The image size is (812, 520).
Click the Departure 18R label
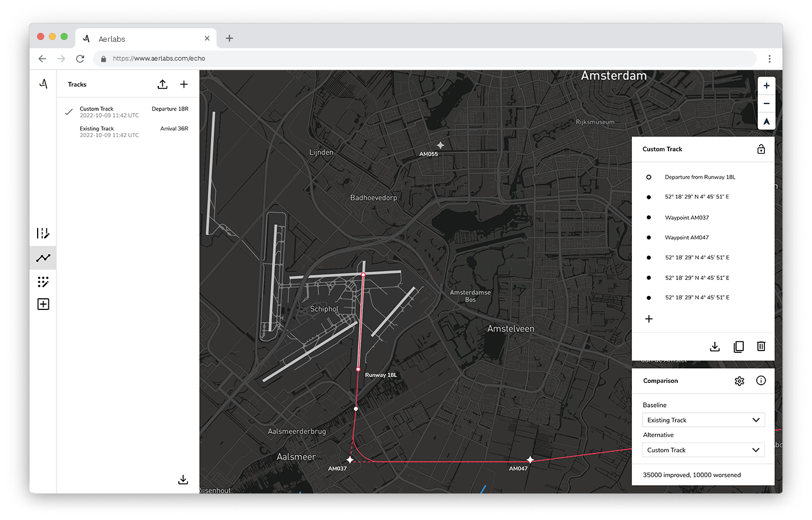point(170,109)
